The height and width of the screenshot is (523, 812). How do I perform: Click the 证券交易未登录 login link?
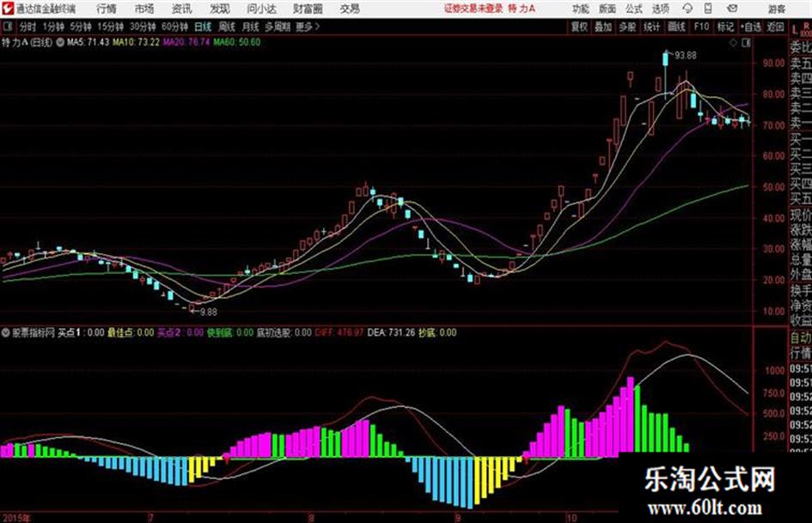tap(473, 9)
